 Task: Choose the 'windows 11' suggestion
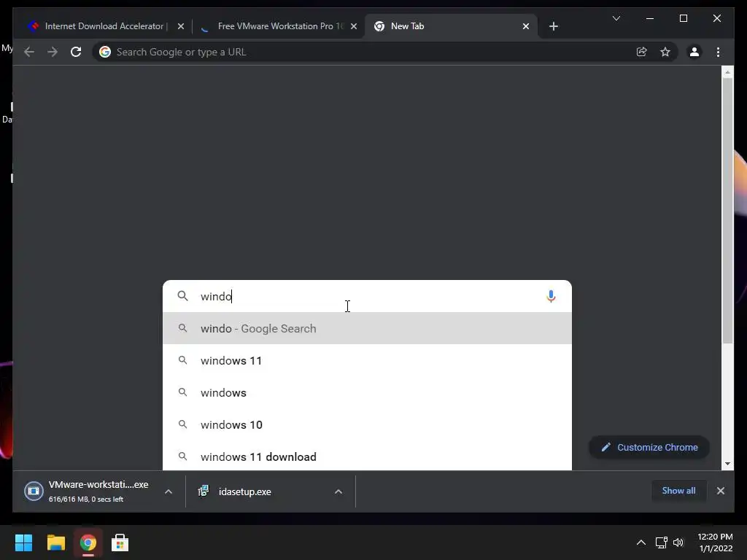pyautogui.click(x=367, y=360)
